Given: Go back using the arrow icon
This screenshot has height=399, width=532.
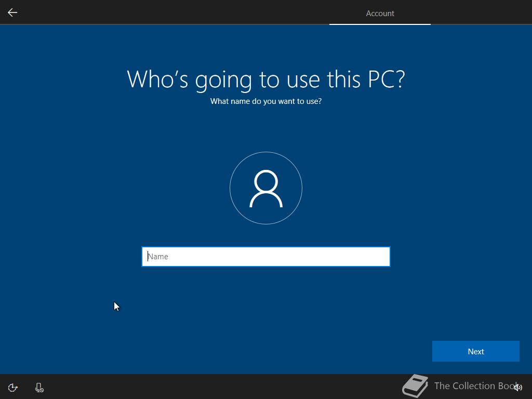Looking at the screenshot, I should click(x=12, y=12).
